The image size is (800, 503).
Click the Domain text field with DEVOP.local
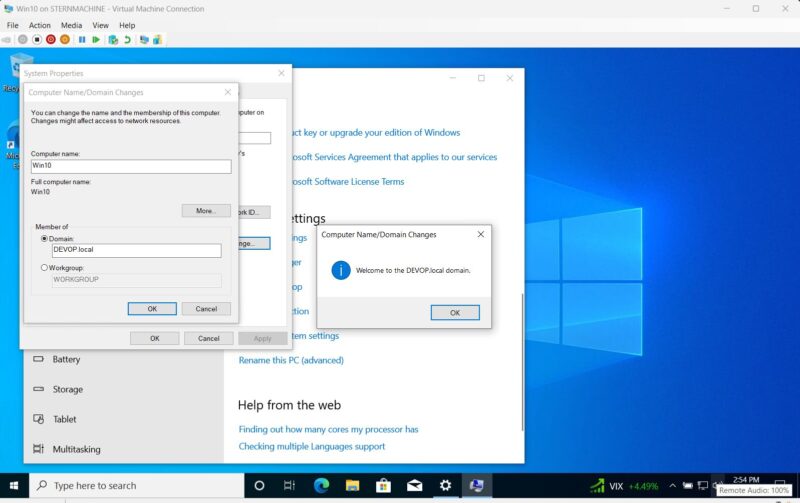click(137, 250)
